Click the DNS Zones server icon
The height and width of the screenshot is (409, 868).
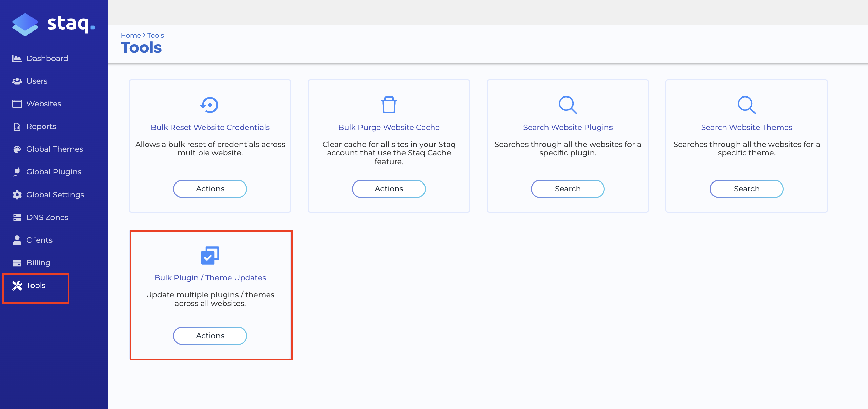click(x=17, y=217)
